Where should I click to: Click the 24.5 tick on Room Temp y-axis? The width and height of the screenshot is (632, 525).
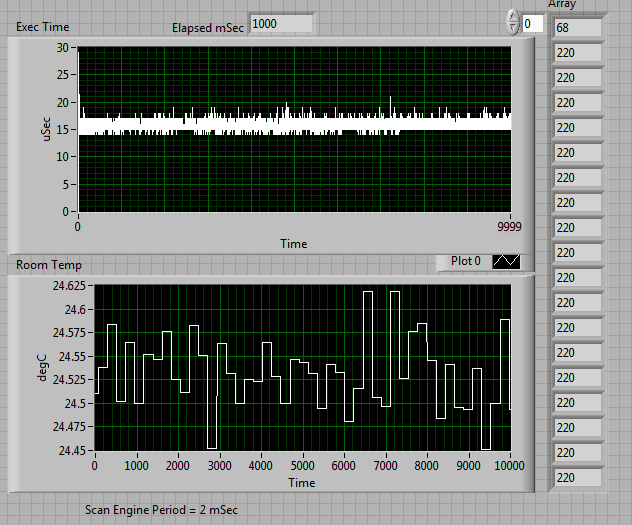(x=75, y=404)
